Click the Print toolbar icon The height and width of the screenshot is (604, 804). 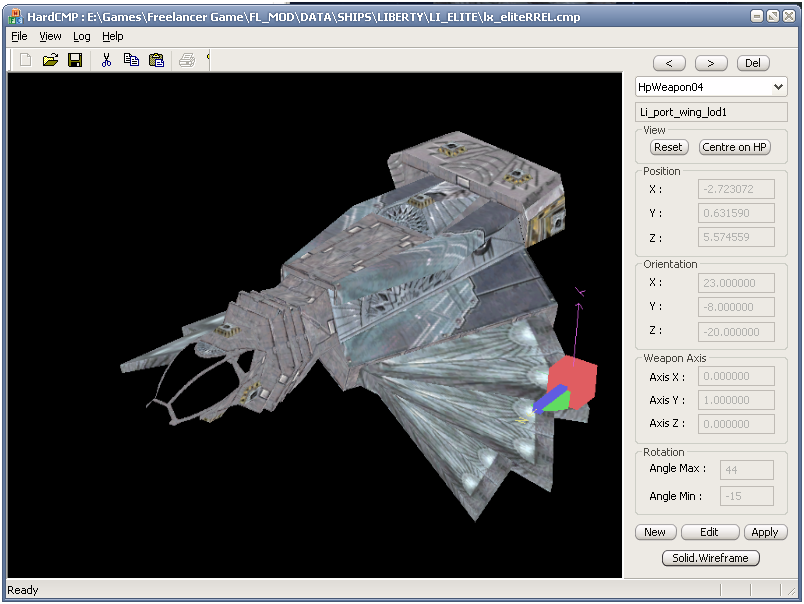point(187,60)
